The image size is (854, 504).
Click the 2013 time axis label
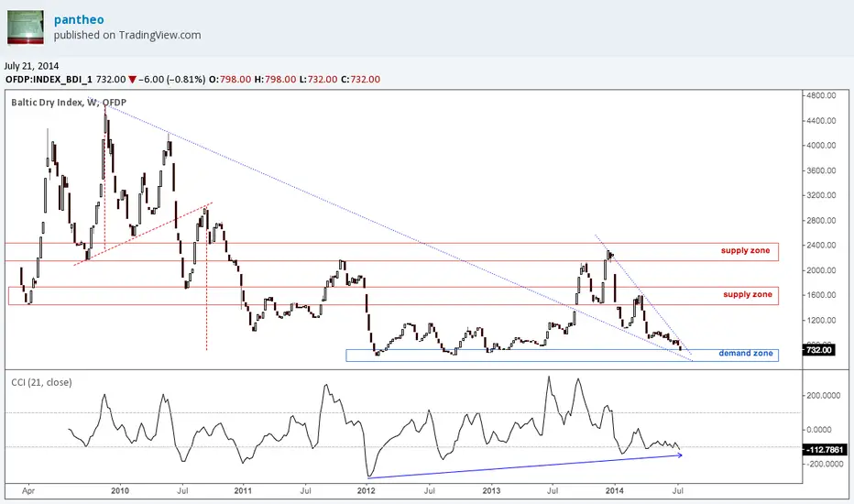(492, 491)
